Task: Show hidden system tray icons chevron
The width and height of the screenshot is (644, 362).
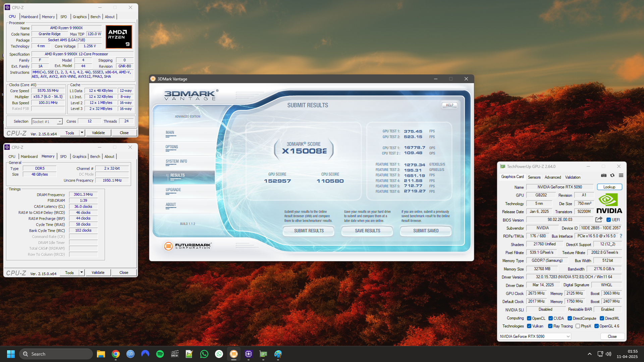Action: tap(589, 354)
